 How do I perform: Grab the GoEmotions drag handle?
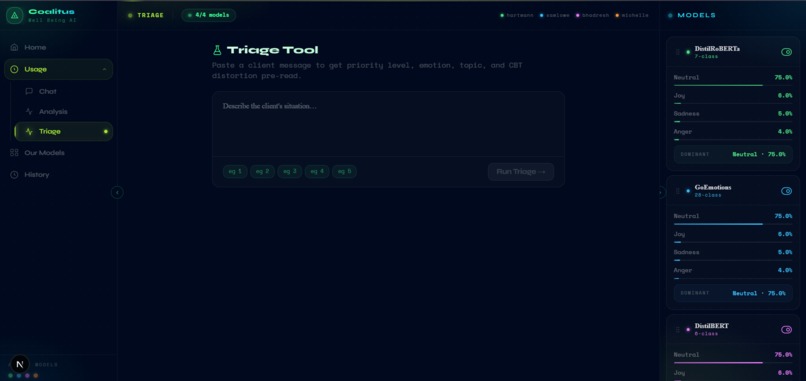(677, 191)
